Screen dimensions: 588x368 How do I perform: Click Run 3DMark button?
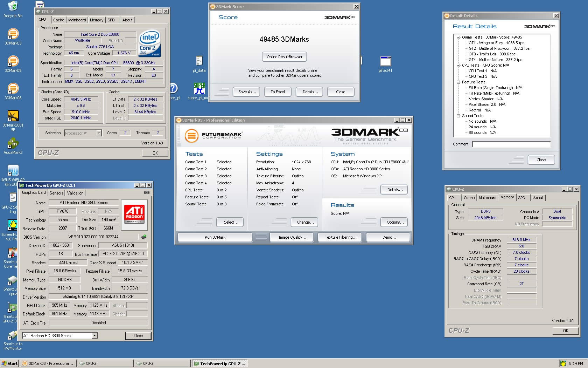point(215,237)
